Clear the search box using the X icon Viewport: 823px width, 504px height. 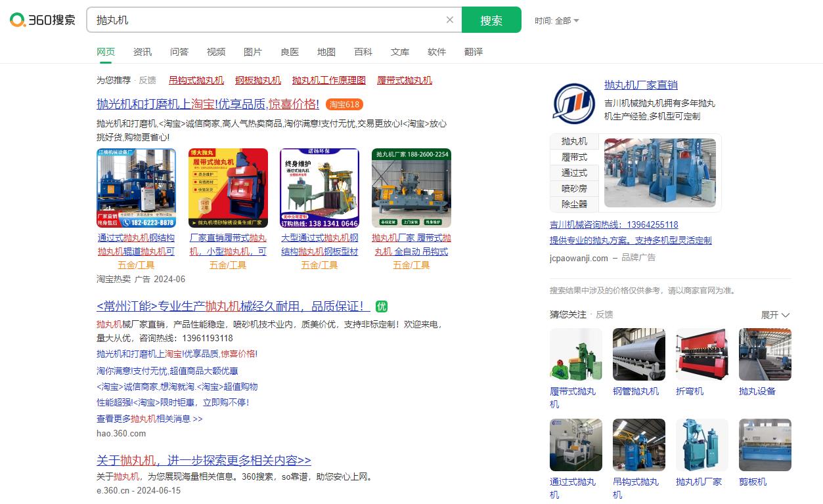point(450,20)
